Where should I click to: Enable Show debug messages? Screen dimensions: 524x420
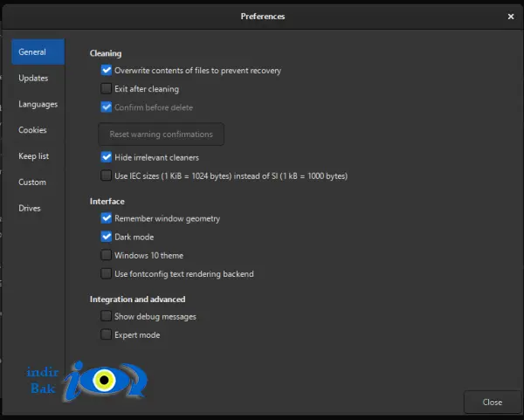tap(107, 316)
